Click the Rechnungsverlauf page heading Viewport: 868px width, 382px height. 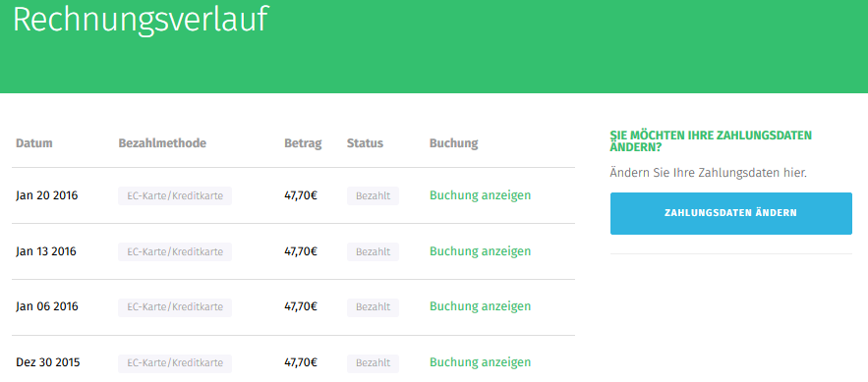141,21
